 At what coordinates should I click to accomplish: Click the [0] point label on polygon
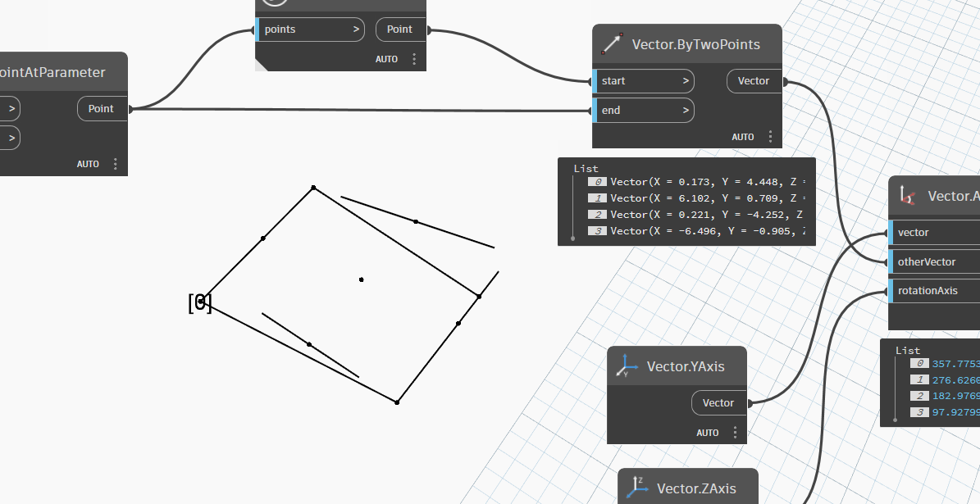tap(200, 303)
